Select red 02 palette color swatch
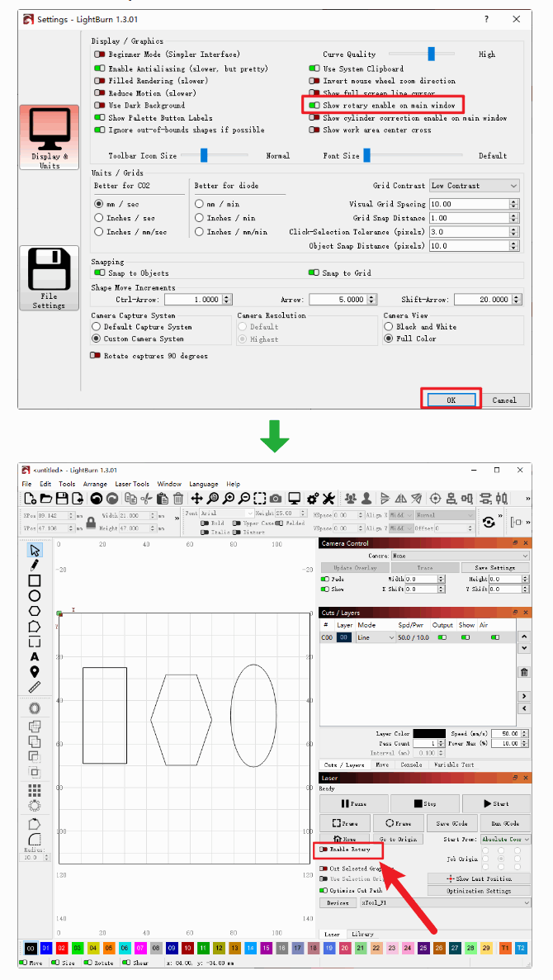This screenshot has width=553, height=980. (x=60, y=948)
